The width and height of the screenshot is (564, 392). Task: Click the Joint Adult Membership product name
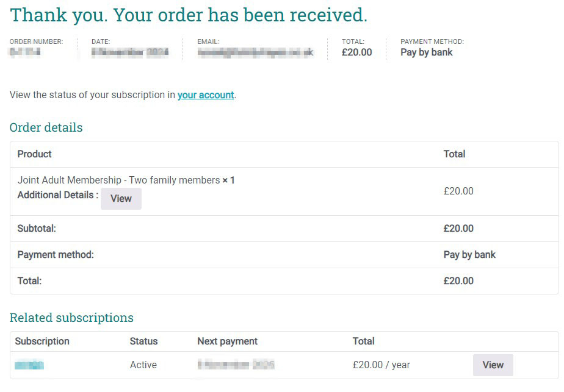tap(118, 180)
